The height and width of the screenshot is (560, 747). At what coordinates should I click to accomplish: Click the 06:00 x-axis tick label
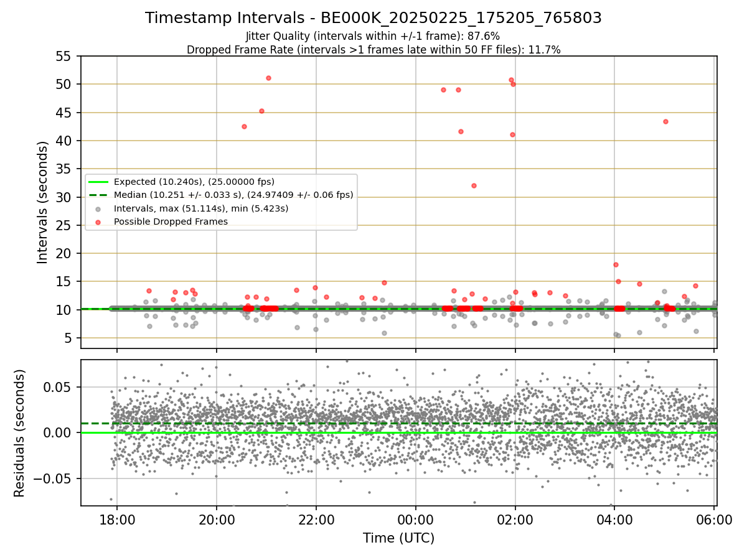point(714,519)
